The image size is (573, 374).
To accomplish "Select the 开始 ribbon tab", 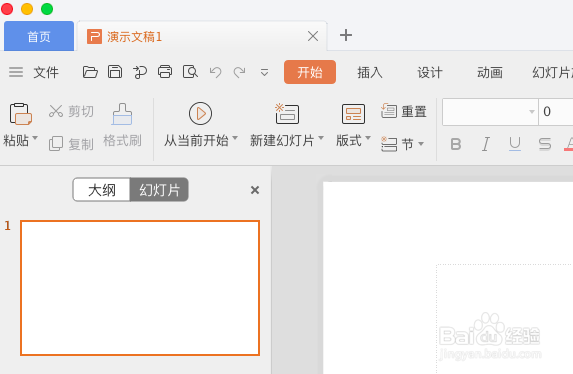I will pyautogui.click(x=310, y=72).
